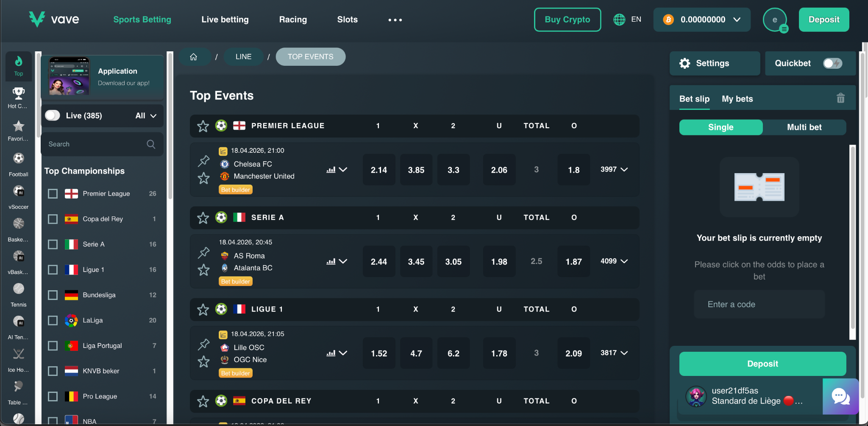Click the search magnifier icon
The image size is (868, 426).
click(151, 144)
